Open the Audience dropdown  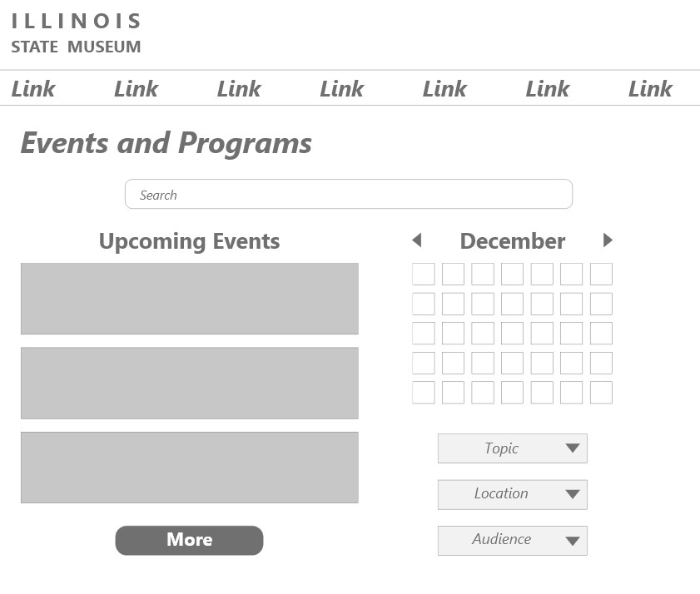coord(512,540)
